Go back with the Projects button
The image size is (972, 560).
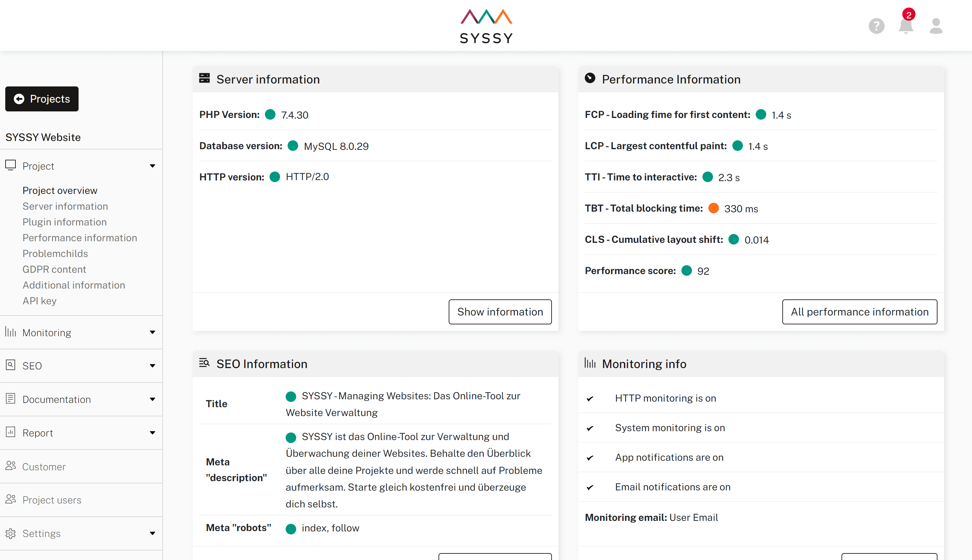pos(41,99)
